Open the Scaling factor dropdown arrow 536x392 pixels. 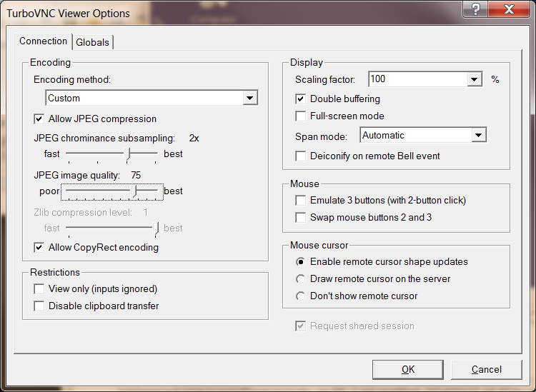click(474, 79)
